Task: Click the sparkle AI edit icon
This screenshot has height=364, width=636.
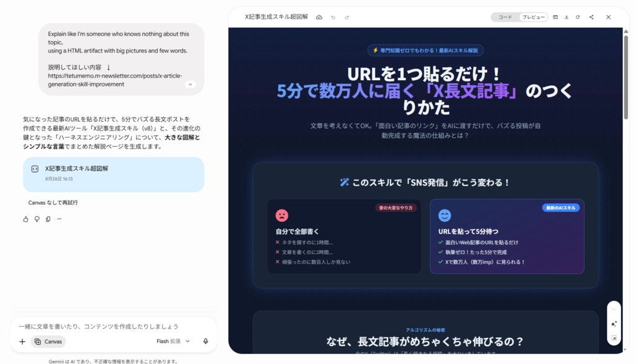Action: click(x=614, y=324)
